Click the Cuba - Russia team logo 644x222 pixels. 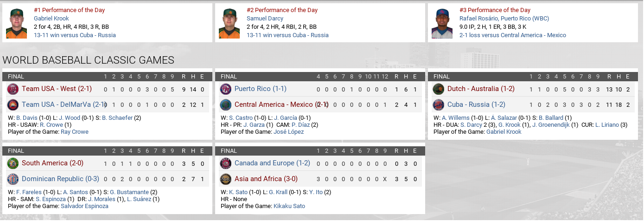[438, 105]
